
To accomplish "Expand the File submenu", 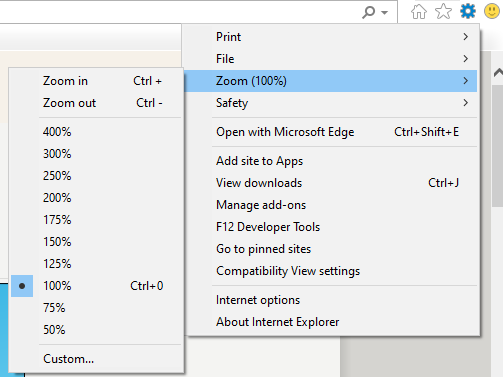I will [x=330, y=59].
